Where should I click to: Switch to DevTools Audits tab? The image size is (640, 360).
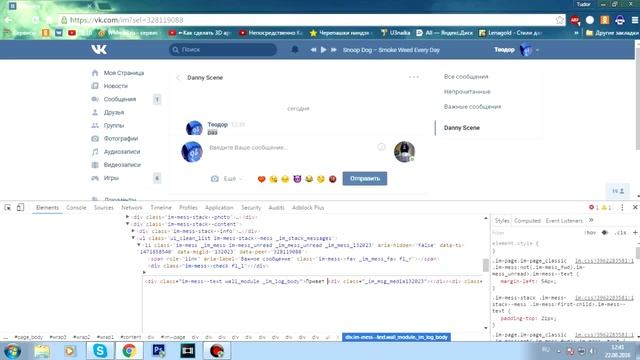pyautogui.click(x=276, y=208)
